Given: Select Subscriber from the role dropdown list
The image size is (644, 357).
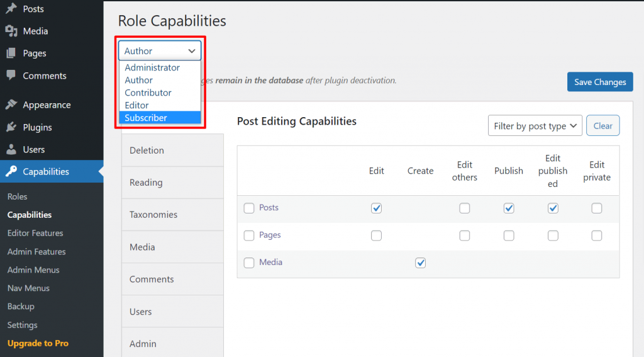Looking at the screenshot, I should (x=146, y=118).
